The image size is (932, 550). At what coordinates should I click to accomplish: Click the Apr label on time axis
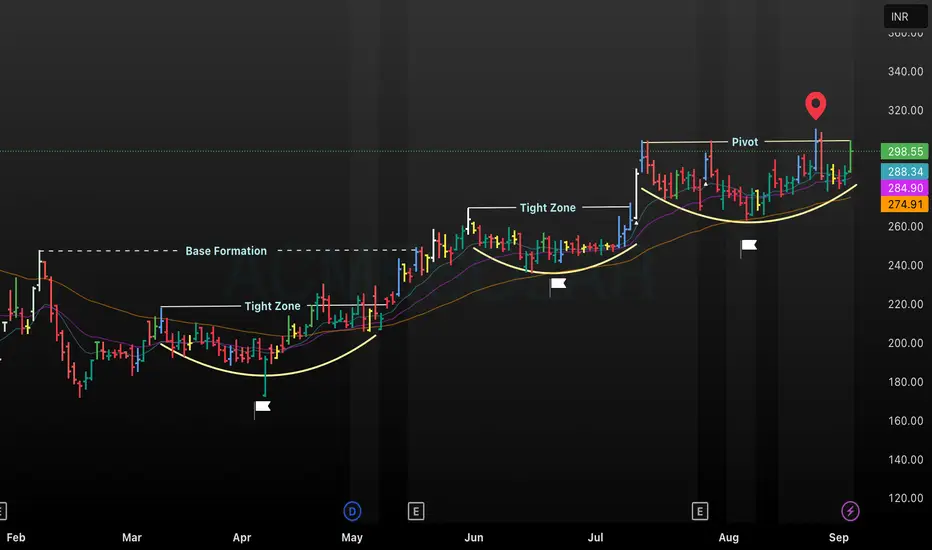point(242,538)
